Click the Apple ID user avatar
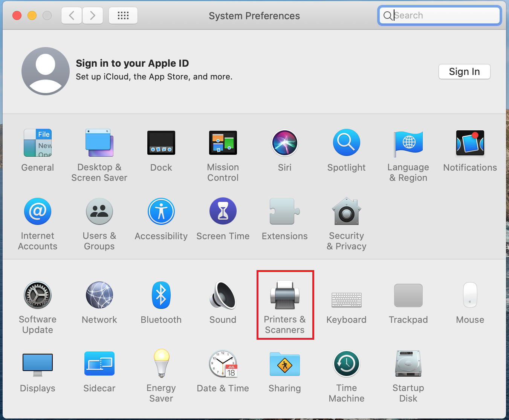Viewport: 509px width, 420px height. pyautogui.click(x=46, y=71)
